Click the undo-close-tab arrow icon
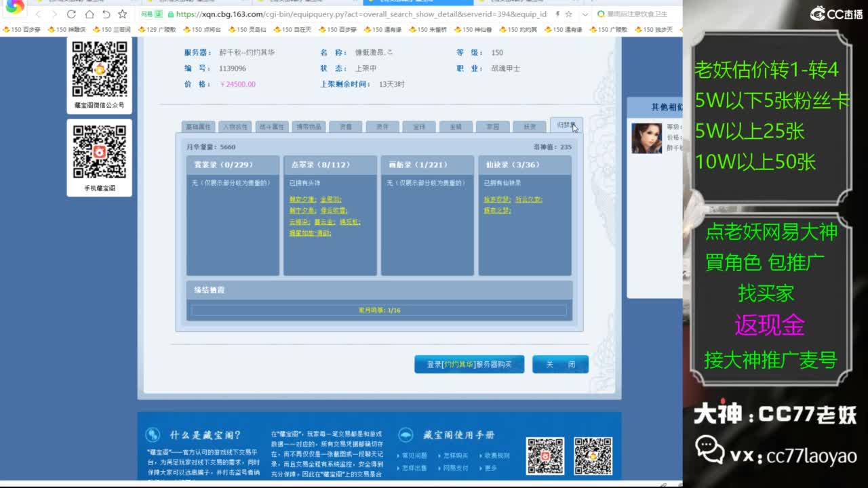 click(x=106, y=14)
